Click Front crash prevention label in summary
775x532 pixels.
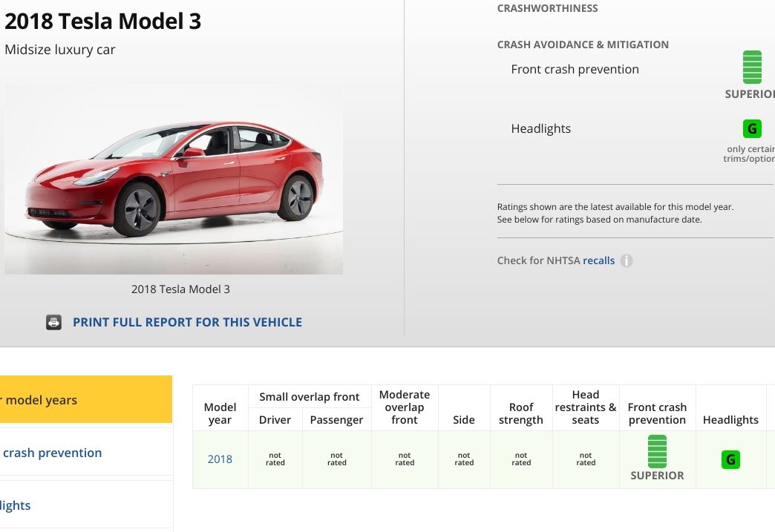coord(575,69)
